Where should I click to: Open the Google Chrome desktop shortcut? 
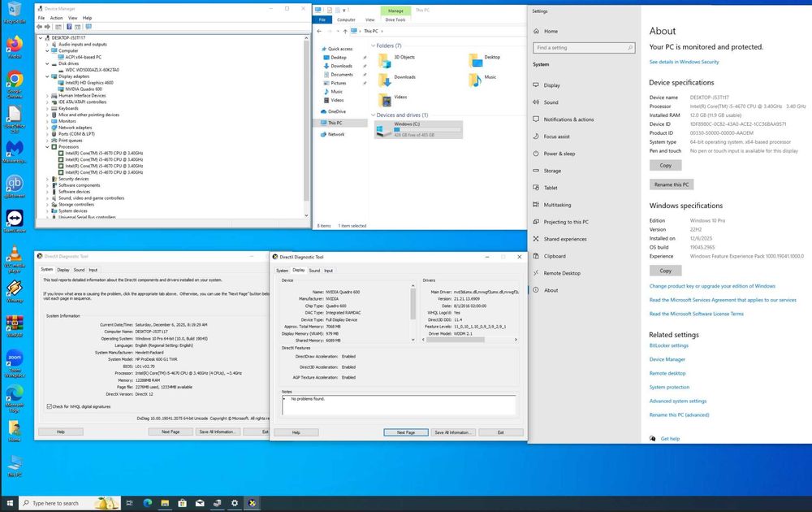tap(15, 82)
